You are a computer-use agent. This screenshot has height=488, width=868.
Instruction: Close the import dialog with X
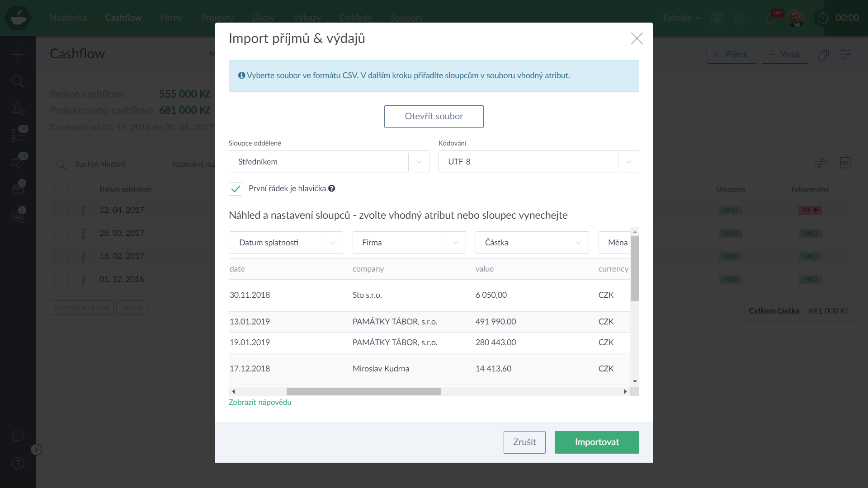(637, 38)
